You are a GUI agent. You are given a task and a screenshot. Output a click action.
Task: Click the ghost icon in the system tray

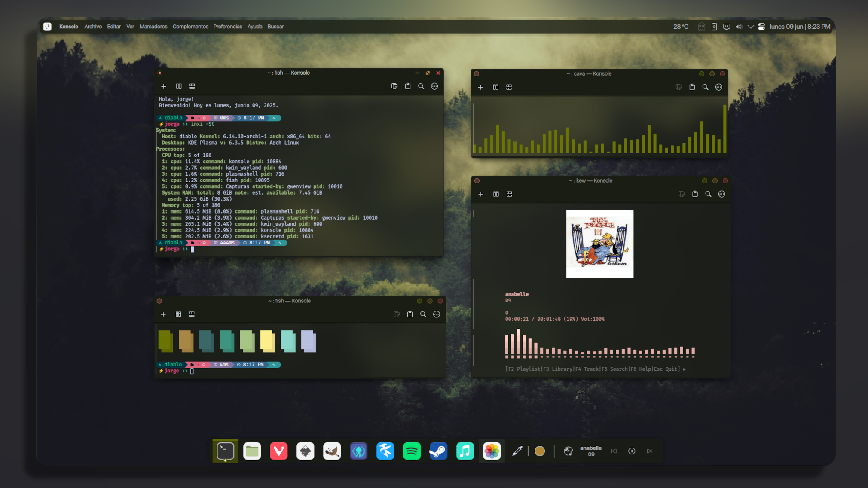pos(702,27)
